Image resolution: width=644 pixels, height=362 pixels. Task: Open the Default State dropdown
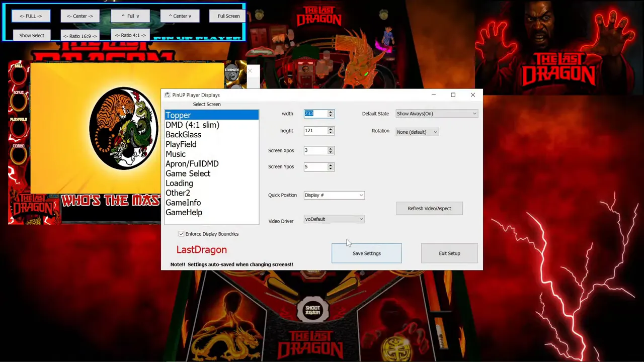436,114
